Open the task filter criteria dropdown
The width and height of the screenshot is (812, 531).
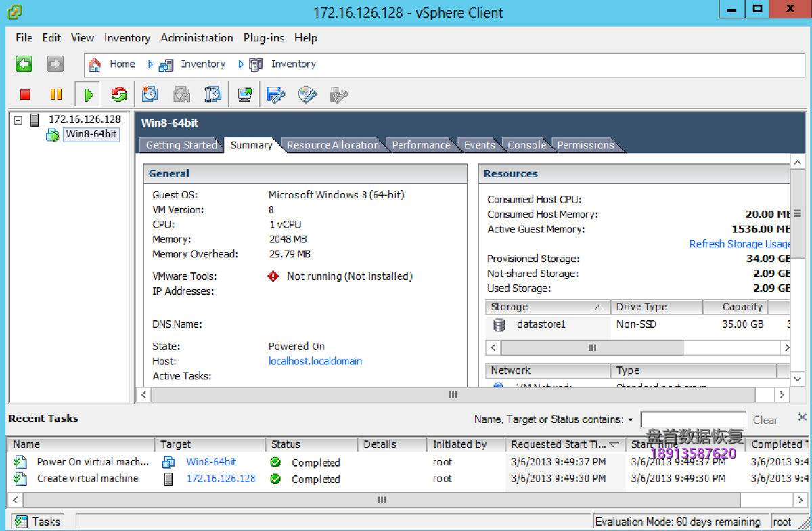[x=631, y=420]
